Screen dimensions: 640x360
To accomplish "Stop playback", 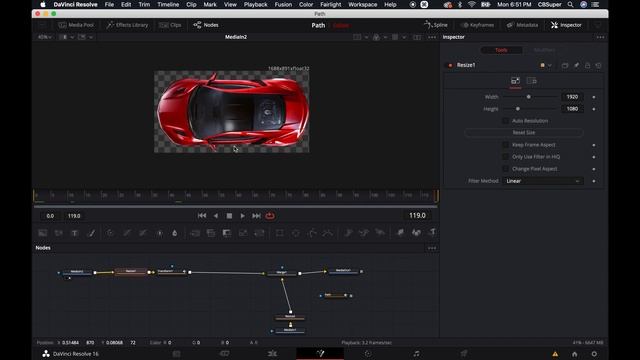I will click(229, 216).
